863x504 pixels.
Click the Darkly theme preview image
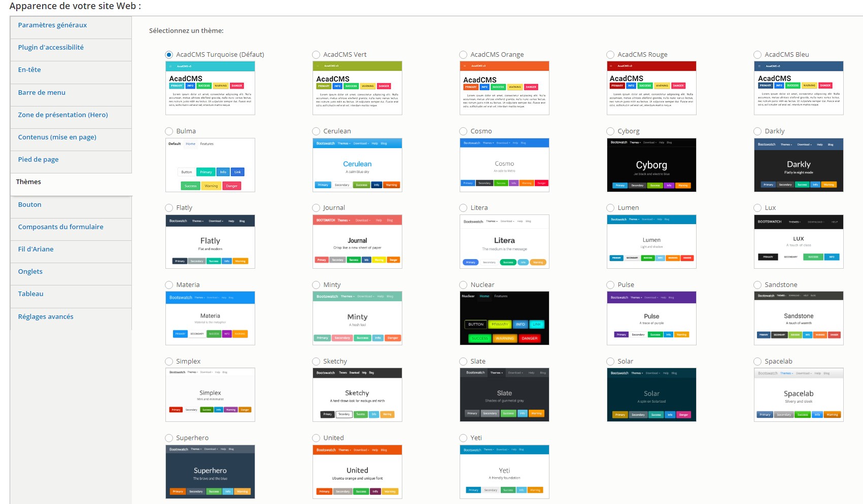point(799,165)
